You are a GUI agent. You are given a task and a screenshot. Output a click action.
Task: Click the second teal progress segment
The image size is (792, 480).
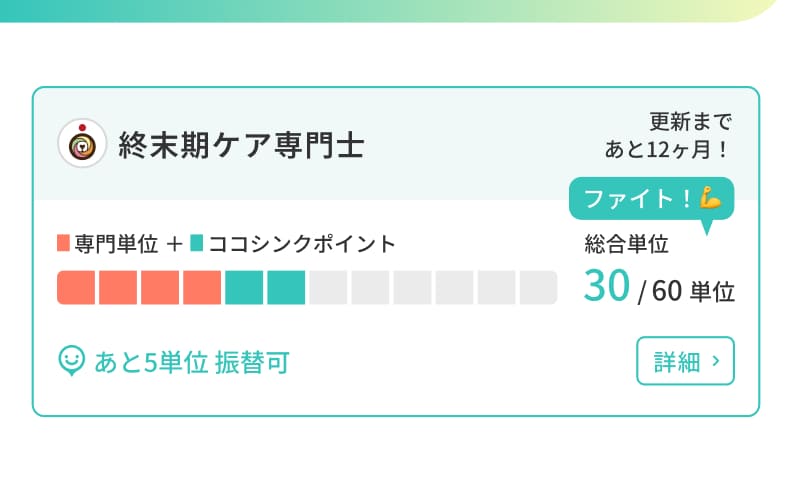point(286,287)
